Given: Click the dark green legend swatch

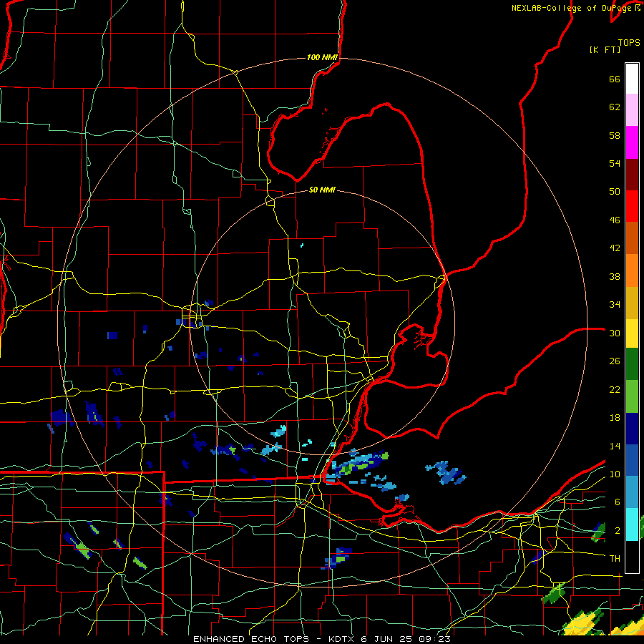Looking at the screenshot, I should [632, 364].
